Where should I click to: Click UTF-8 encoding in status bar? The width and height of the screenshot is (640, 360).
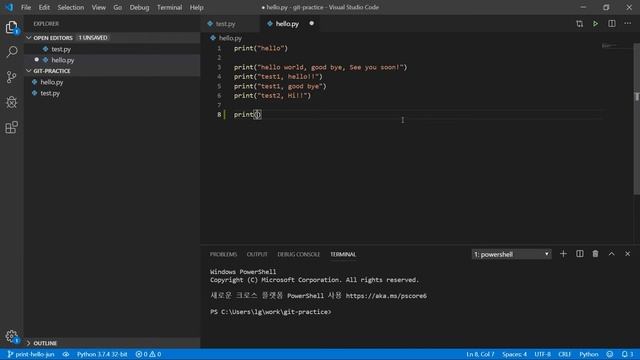(542, 354)
